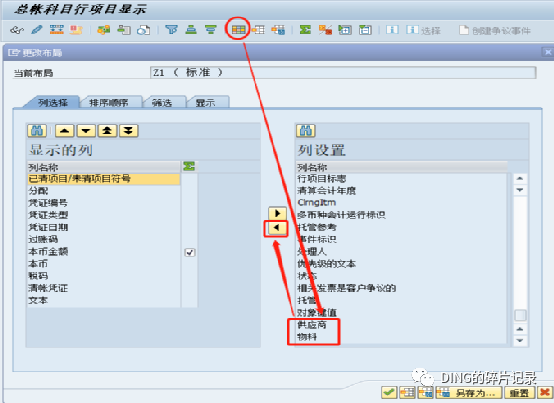Click the glasses display-document toolbar icon
Screen dimensions: 554x403
pos(17,30)
